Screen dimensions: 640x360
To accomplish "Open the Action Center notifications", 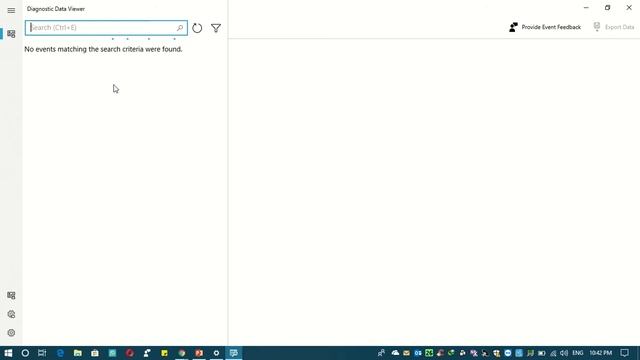I will tap(624, 353).
